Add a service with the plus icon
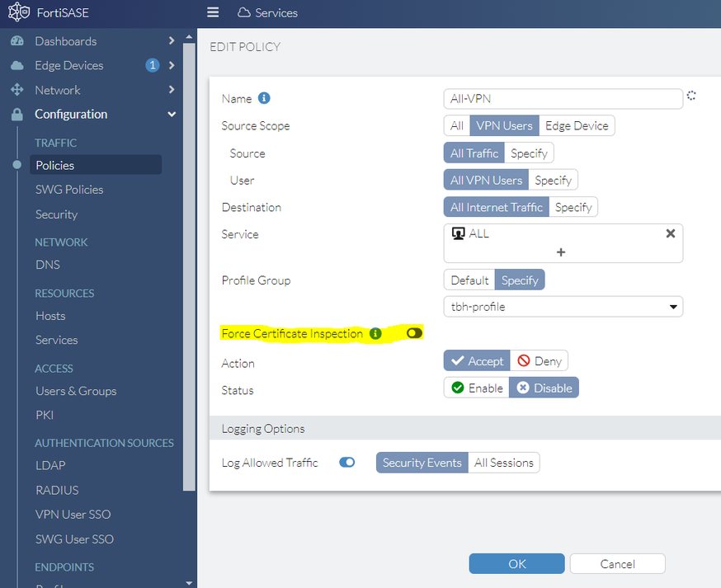721x588 pixels. click(561, 252)
